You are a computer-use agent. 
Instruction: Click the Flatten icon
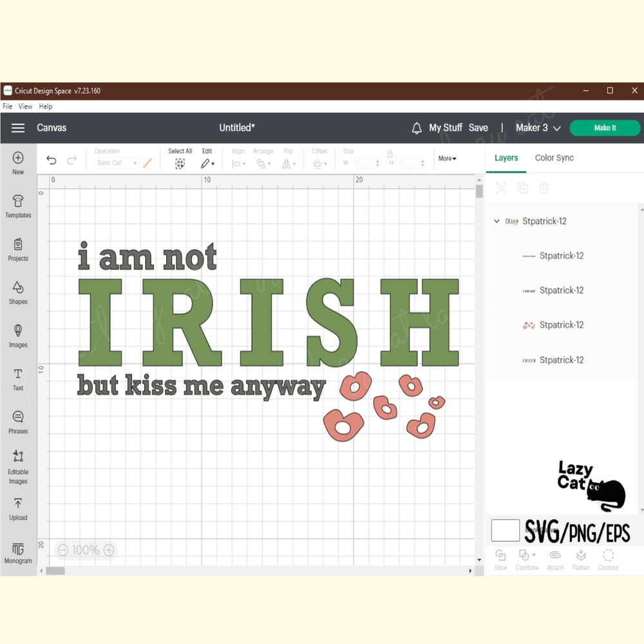point(581,558)
